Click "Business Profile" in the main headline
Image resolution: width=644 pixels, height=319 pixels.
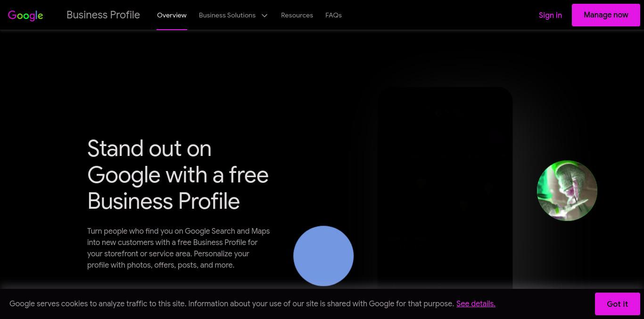click(164, 201)
